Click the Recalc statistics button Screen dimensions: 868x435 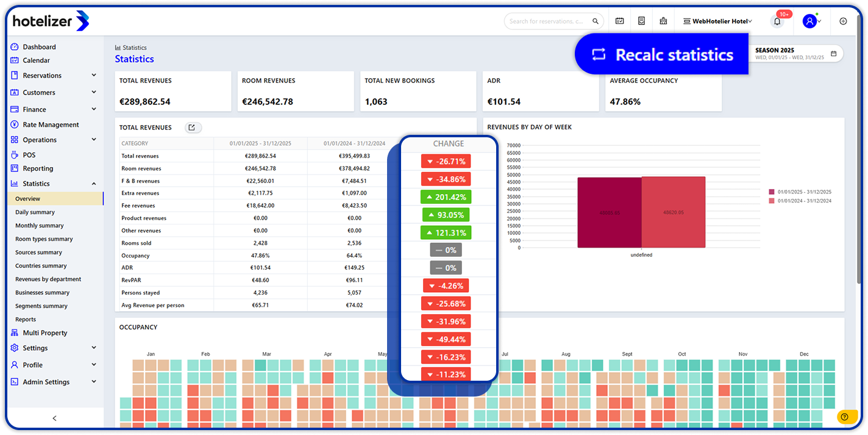tap(662, 54)
